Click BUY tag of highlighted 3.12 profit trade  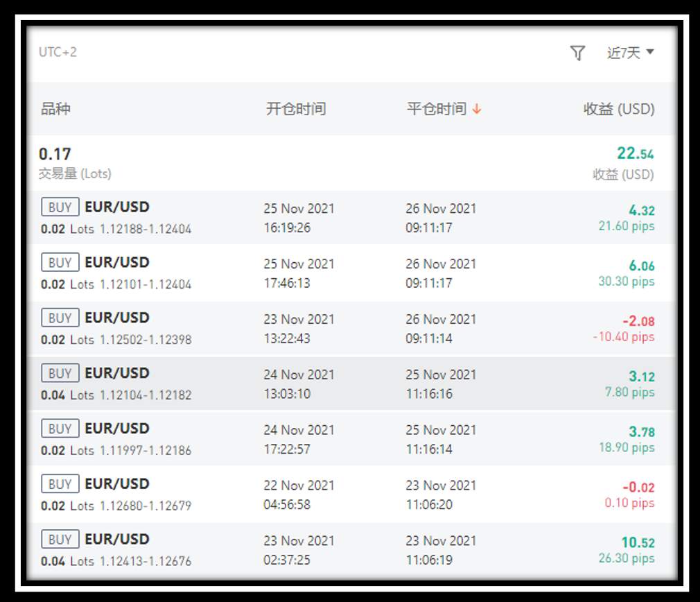[x=60, y=373]
